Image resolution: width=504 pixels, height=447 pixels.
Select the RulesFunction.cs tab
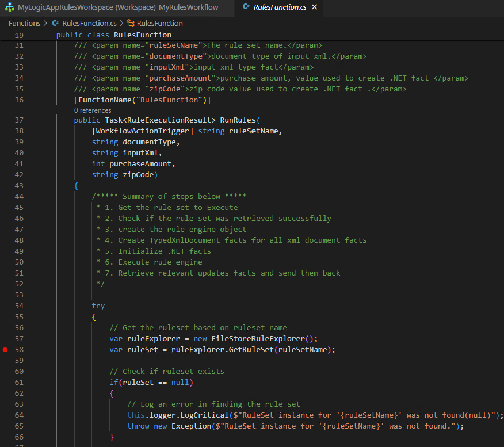click(280, 7)
